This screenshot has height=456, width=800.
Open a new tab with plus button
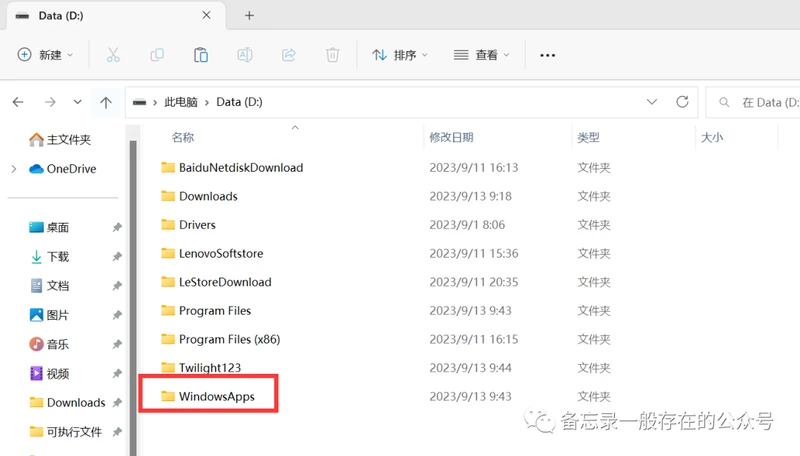click(x=250, y=15)
